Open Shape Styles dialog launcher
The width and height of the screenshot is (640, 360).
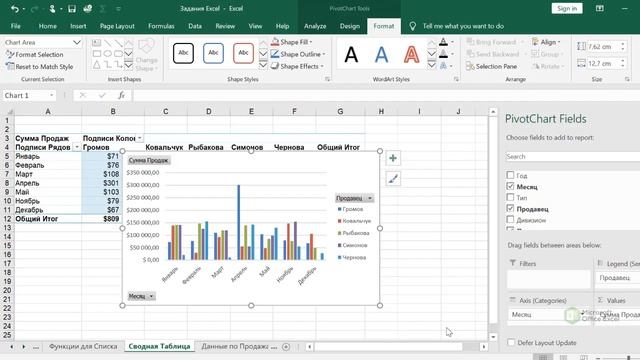(x=327, y=79)
